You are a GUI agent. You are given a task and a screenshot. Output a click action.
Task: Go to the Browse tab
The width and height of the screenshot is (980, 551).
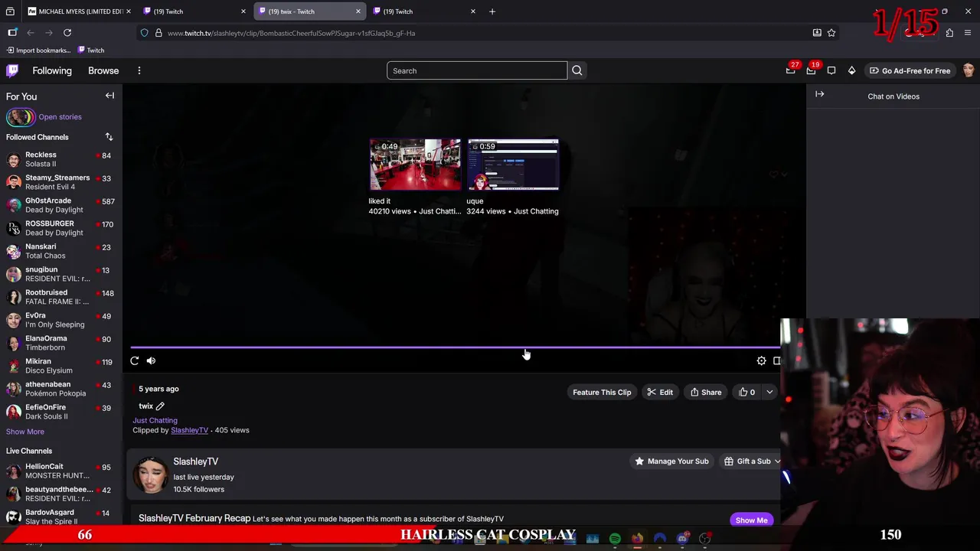[x=103, y=70]
